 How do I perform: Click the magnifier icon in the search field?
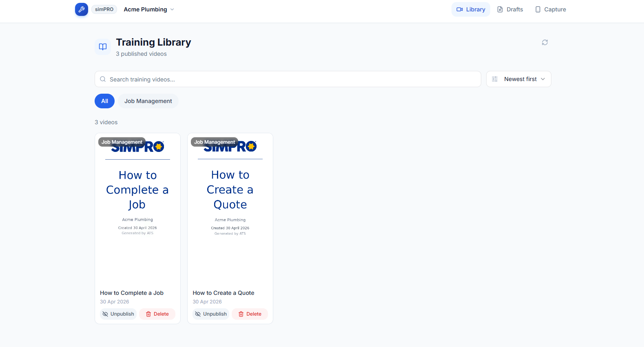pos(103,79)
